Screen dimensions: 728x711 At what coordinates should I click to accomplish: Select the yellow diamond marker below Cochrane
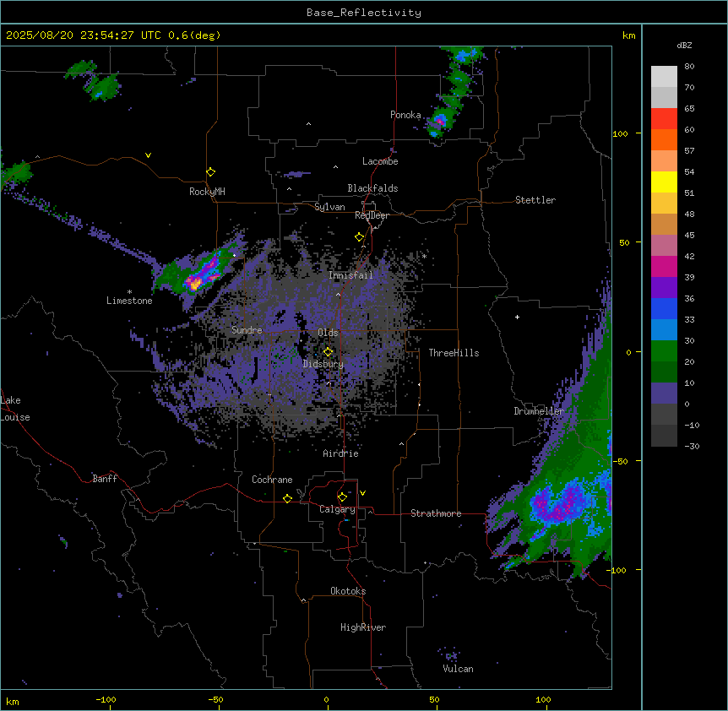tap(287, 498)
